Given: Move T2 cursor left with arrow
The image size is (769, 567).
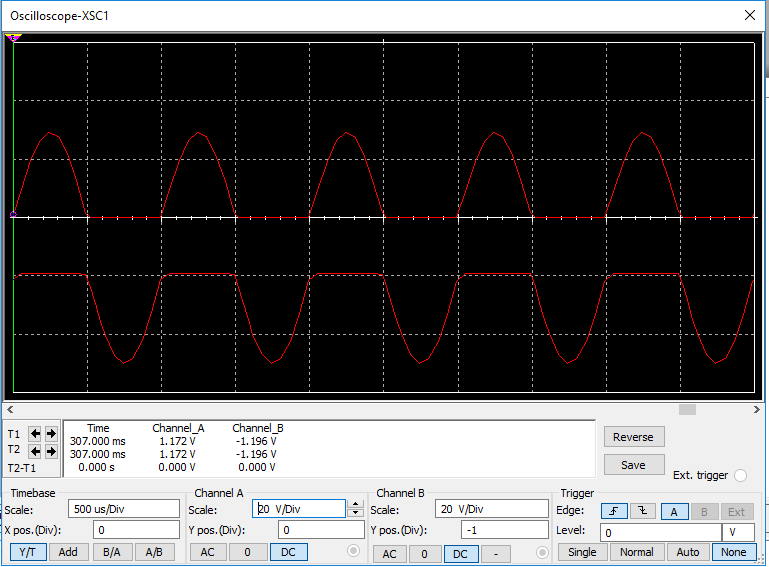Looking at the screenshot, I should coord(35,451).
